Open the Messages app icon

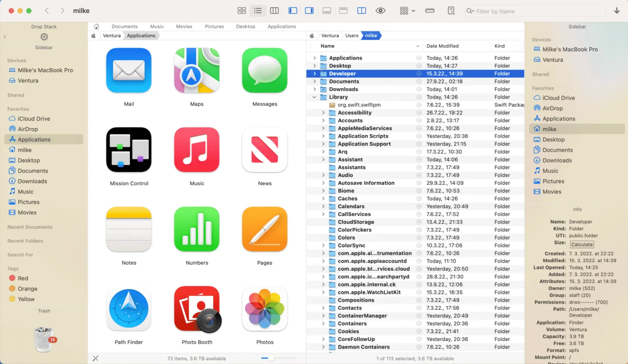tap(264, 70)
